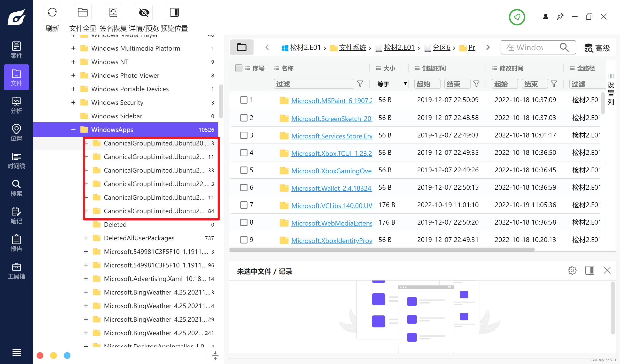Click the red color dot
Screen dimensions: 620x364
[40, 355]
